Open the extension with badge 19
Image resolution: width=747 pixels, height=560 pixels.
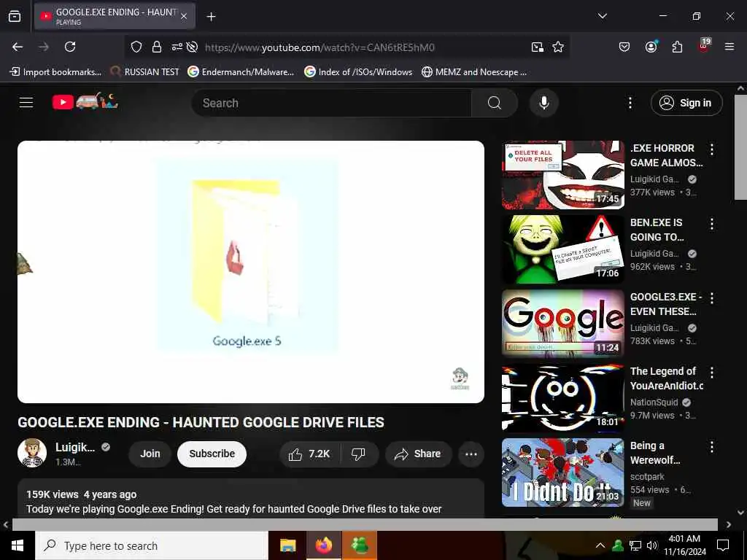coord(704,46)
